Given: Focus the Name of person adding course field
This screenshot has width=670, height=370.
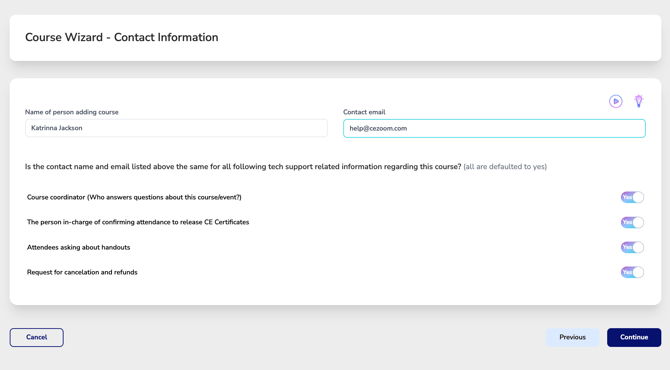Looking at the screenshot, I should 176,128.
